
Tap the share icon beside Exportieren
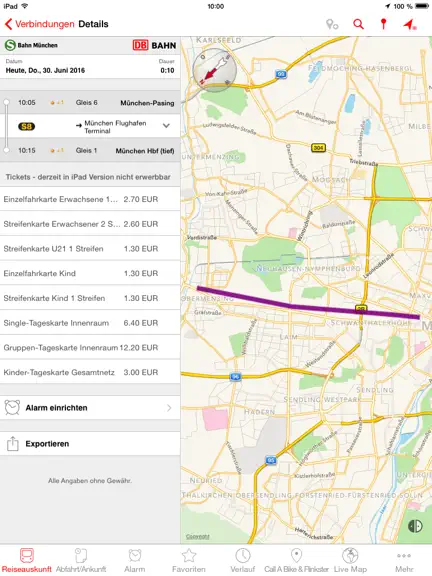12,443
